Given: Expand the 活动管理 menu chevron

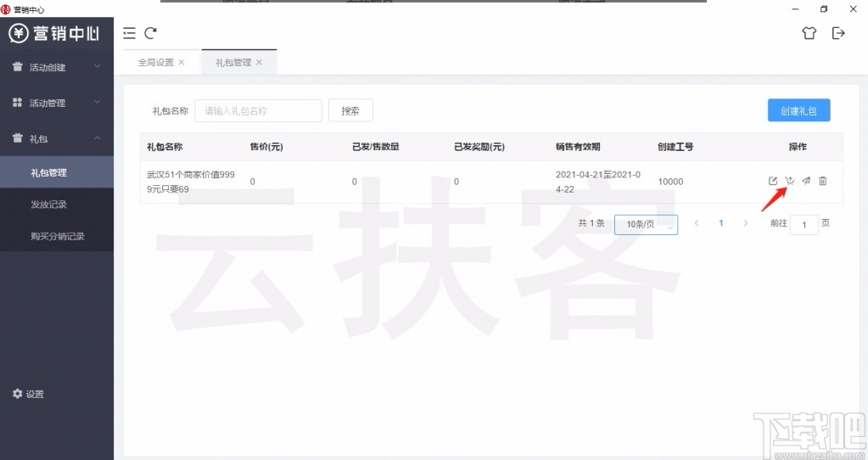Looking at the screenshot, I should point(98,102).
